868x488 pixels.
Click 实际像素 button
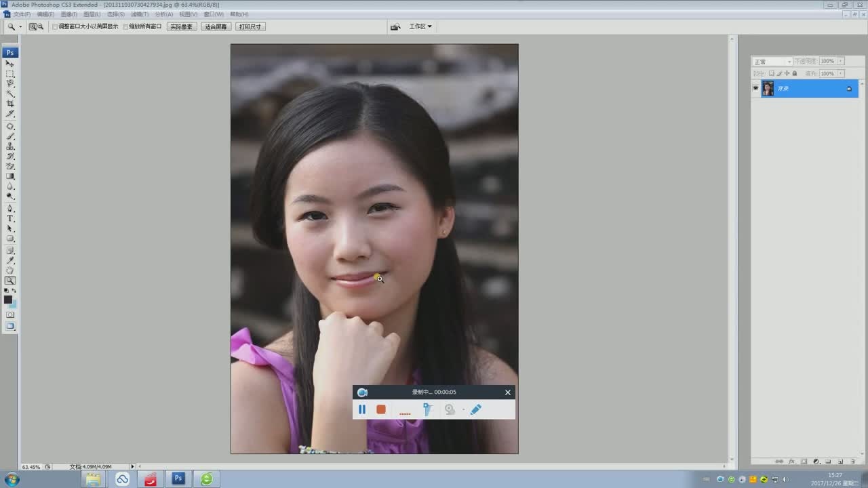pyautogui.click(x=181, y=26)
